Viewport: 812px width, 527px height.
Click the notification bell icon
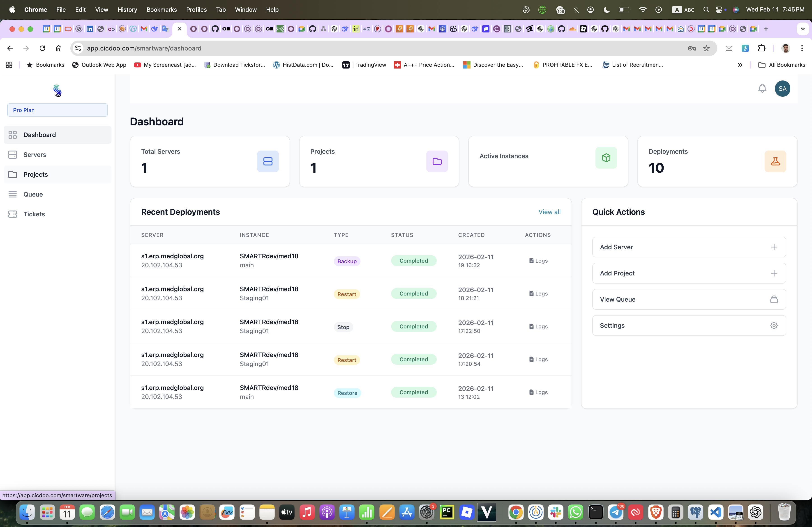(762, 88)
